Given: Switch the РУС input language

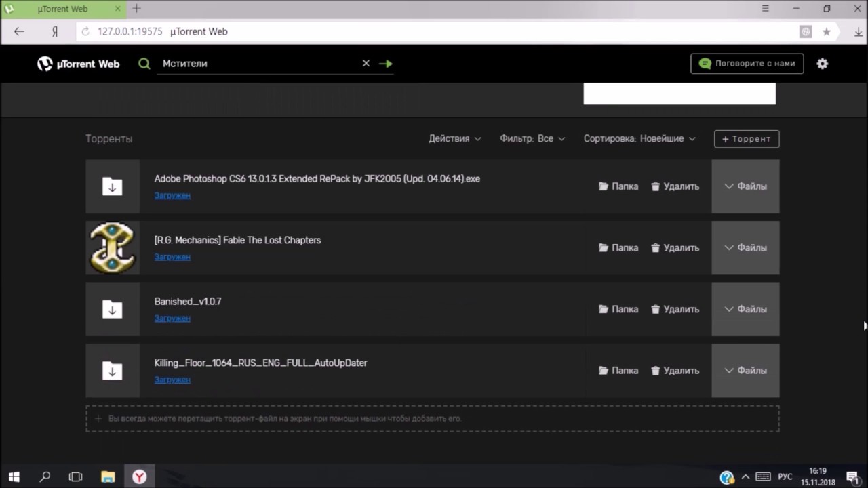Looking at the screenshot, I should [785, 477].
